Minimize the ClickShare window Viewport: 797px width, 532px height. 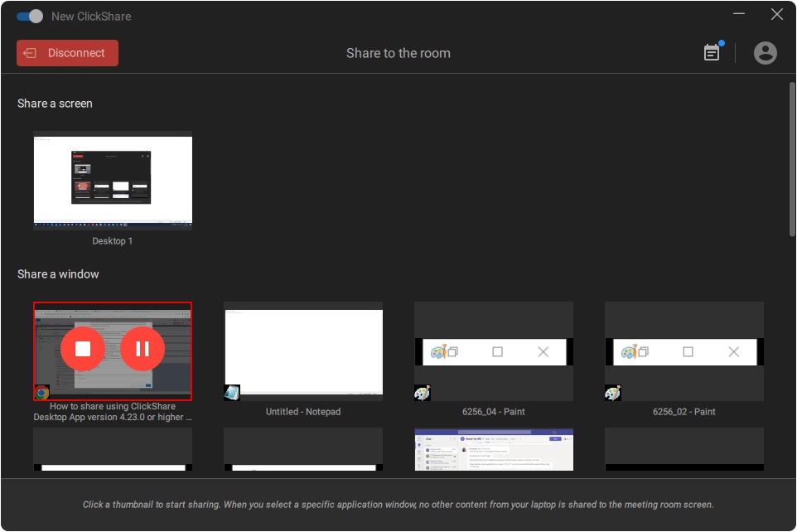(x=737, y=14)
